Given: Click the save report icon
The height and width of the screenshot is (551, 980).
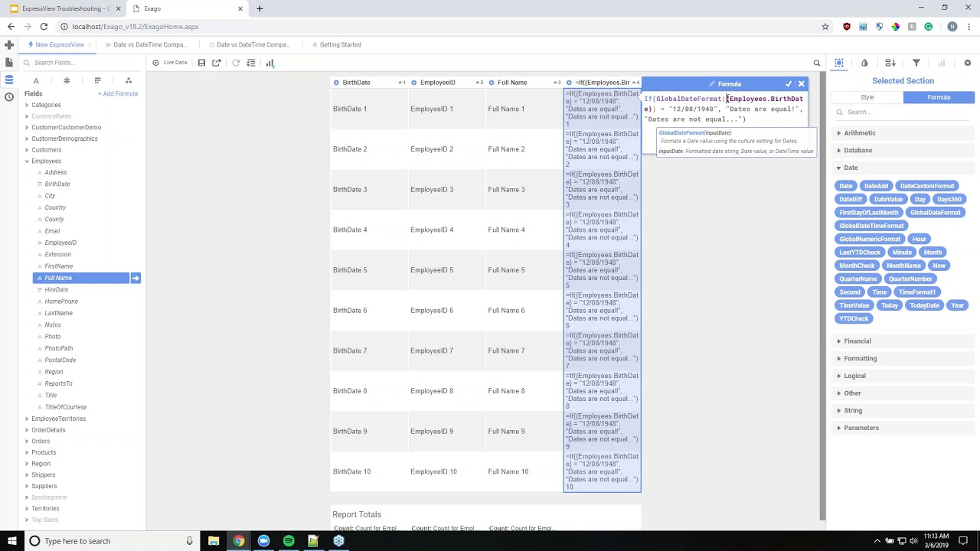Looking at the screenshot, I should pos(201,63).
